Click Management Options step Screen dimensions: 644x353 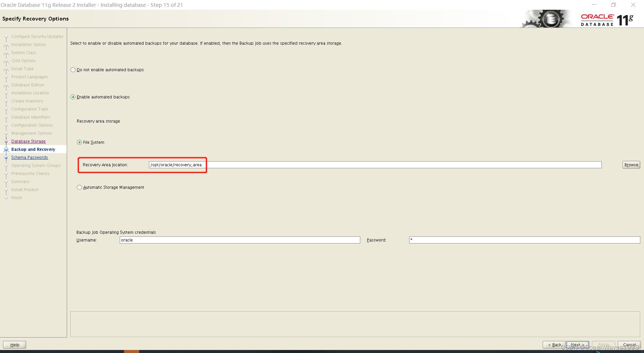point(32,133)
